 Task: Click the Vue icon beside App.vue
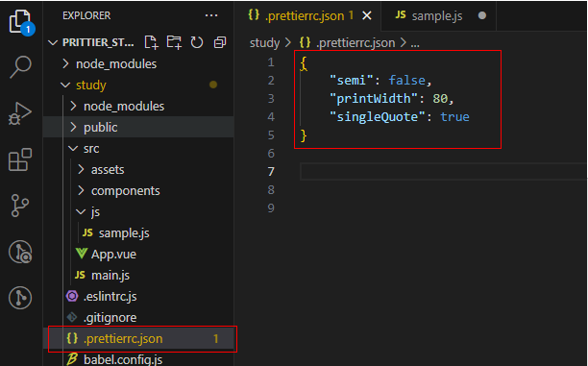coord(81,254)
